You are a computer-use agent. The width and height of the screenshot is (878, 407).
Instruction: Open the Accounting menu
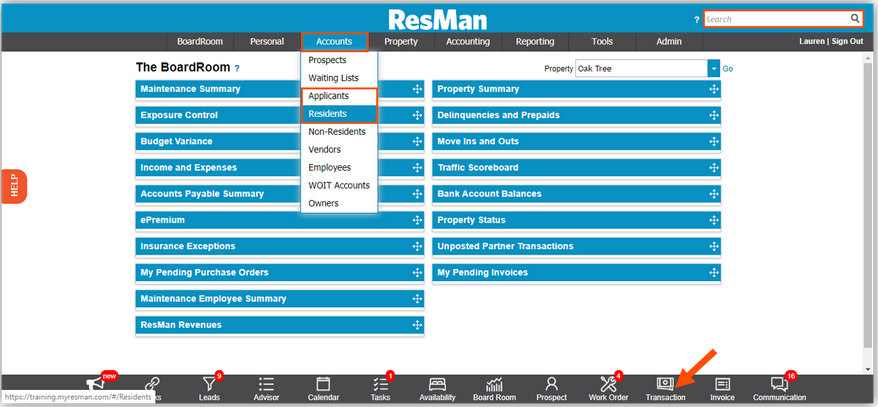pyautogui.click(x=468, y=41)
